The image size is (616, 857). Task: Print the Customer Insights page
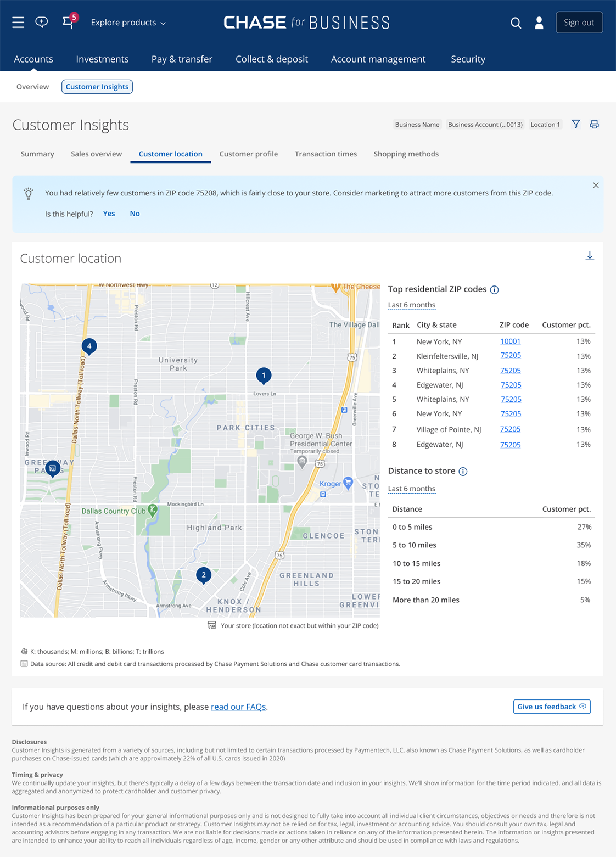point(594,125)
